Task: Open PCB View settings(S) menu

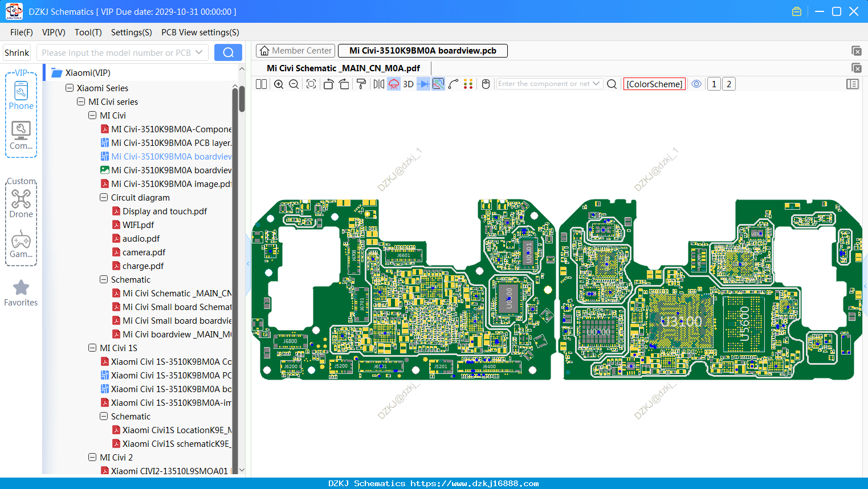Action: (x=200, y=32)
